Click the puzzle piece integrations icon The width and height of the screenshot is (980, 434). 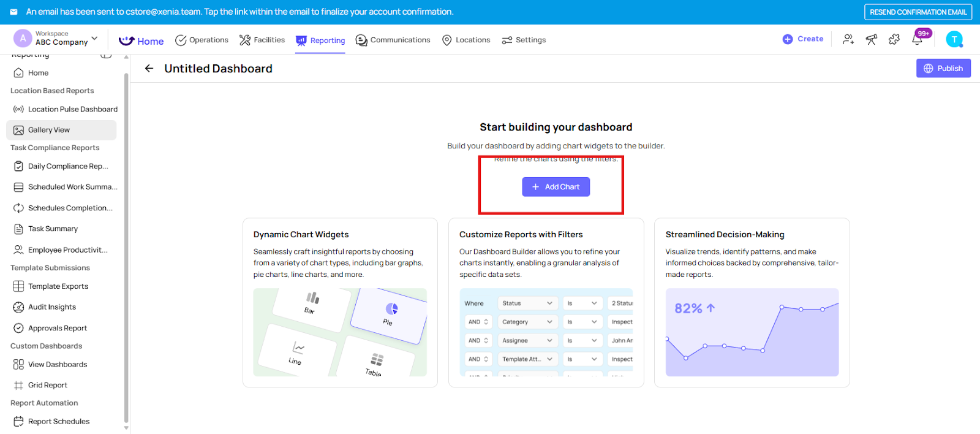[894, 40]
